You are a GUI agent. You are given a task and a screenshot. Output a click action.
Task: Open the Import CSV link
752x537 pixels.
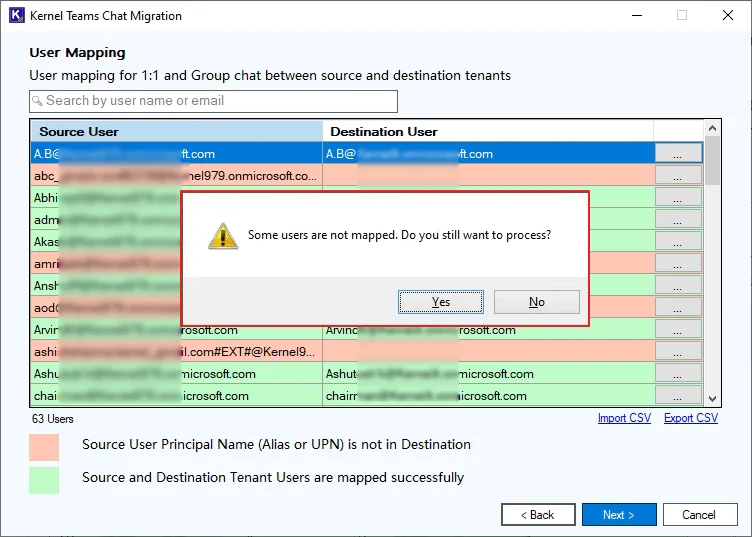click(x=624, y=418)
